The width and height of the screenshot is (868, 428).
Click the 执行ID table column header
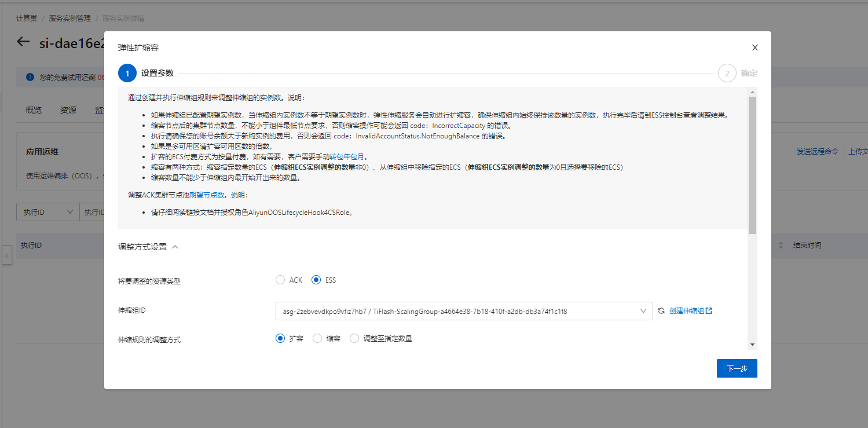[x=31, y=246]
